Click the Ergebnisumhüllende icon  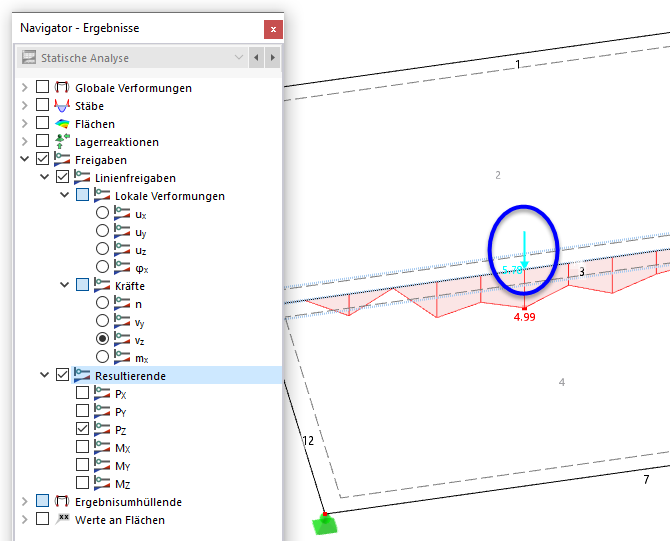pyautogui.click(x=62, y=501)
